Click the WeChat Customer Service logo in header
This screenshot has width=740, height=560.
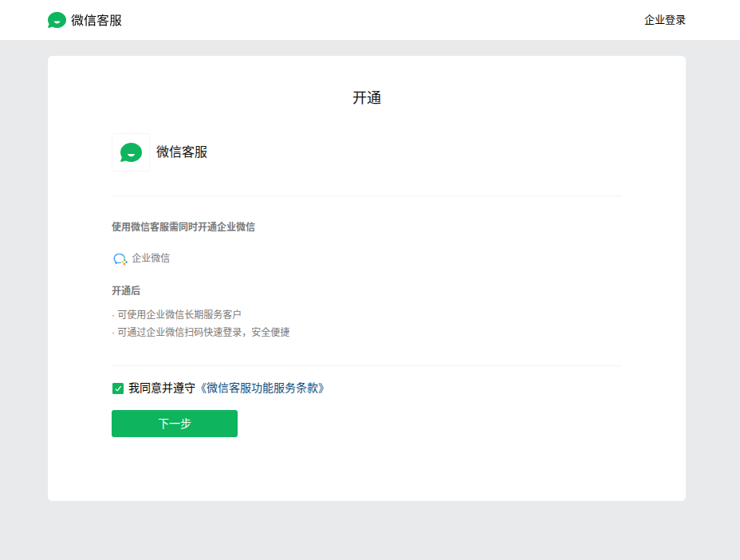[x=57, y=20]
